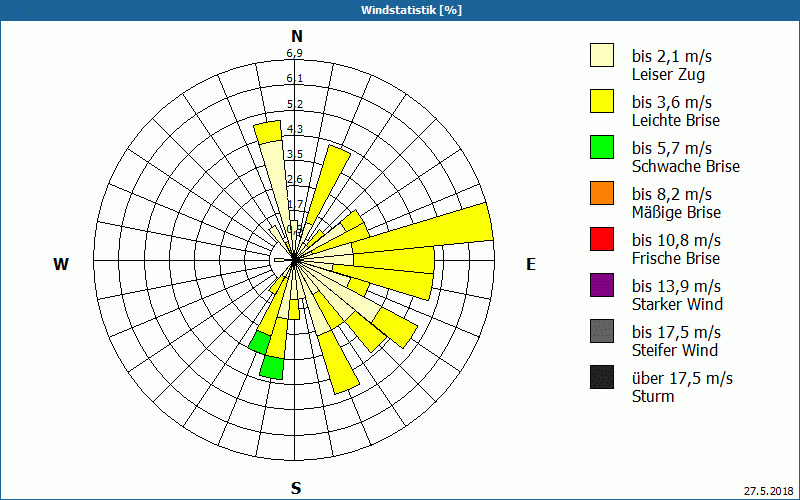Click the 'Steifer Wind' legend label
The width and height of the screenshot is (800, 500).
coord(674,350)
